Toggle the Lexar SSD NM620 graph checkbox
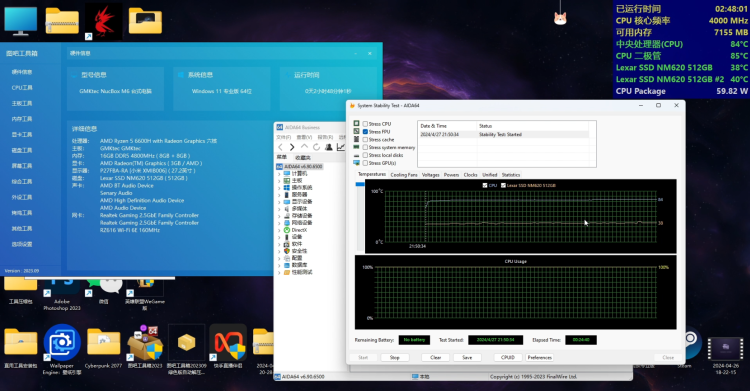The image size is (750, 391). (x=503, y=185)
